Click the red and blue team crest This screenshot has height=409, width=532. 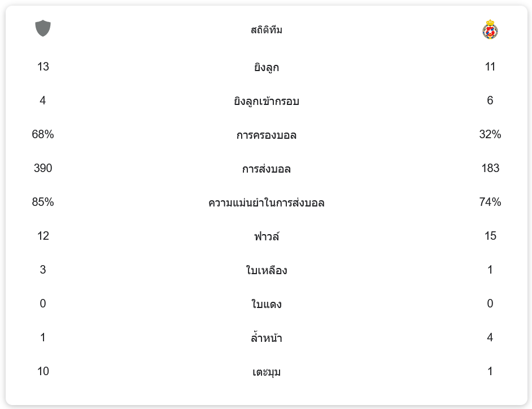point(490,29)
